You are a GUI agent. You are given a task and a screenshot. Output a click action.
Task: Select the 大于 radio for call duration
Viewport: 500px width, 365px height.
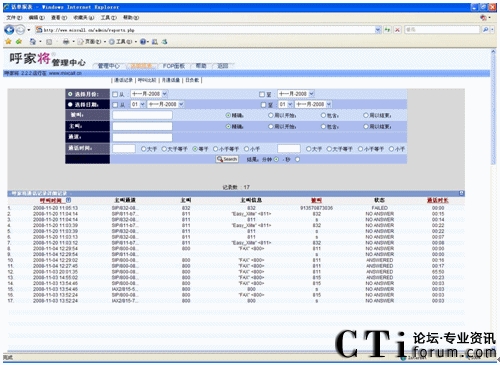[x=143, y=149]
